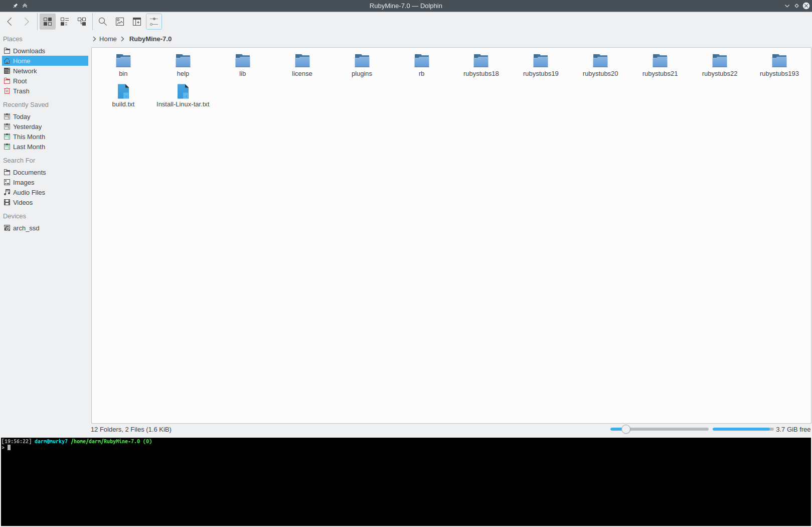Open the plugins folder

tap(362, 65)
